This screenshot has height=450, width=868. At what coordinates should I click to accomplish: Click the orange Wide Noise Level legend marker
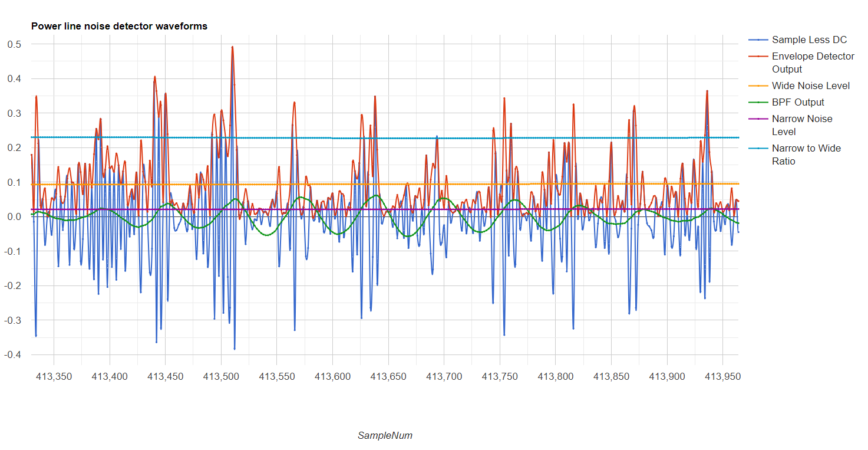(x=758, y=86)
